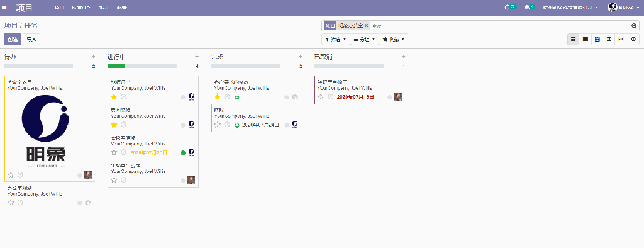644x248 pixels.
Task: Add a task with plus in 进行中 column
Action: pyautogui.click(x=197, y=57)
